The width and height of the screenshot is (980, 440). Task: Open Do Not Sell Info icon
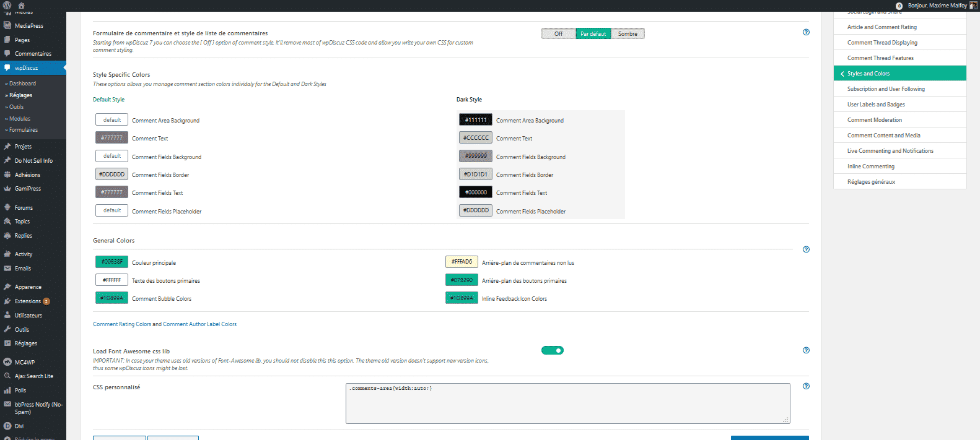click(7, 160)
